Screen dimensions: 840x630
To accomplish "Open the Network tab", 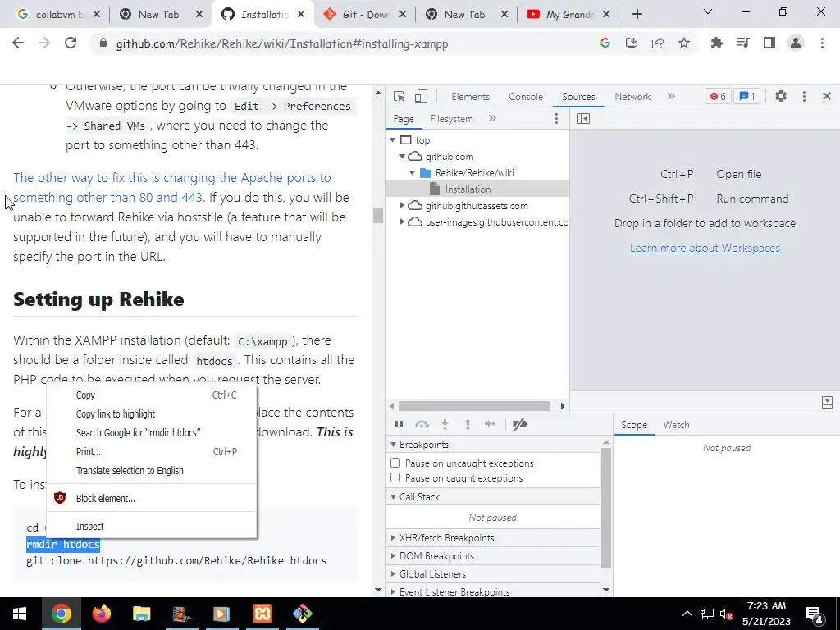I will [x=632, y=97].
